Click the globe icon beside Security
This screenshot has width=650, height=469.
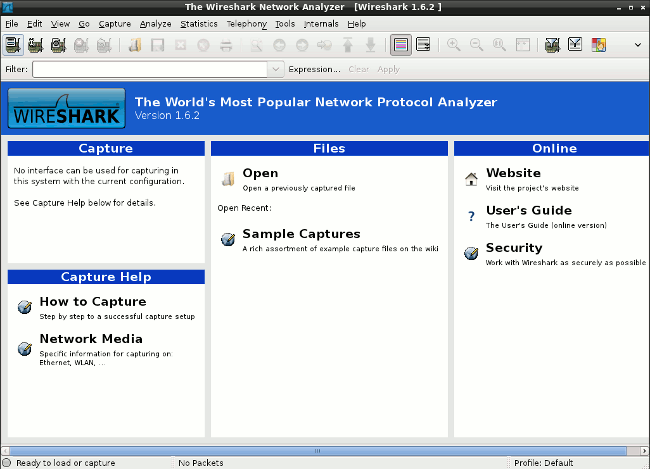pos(471,253)
